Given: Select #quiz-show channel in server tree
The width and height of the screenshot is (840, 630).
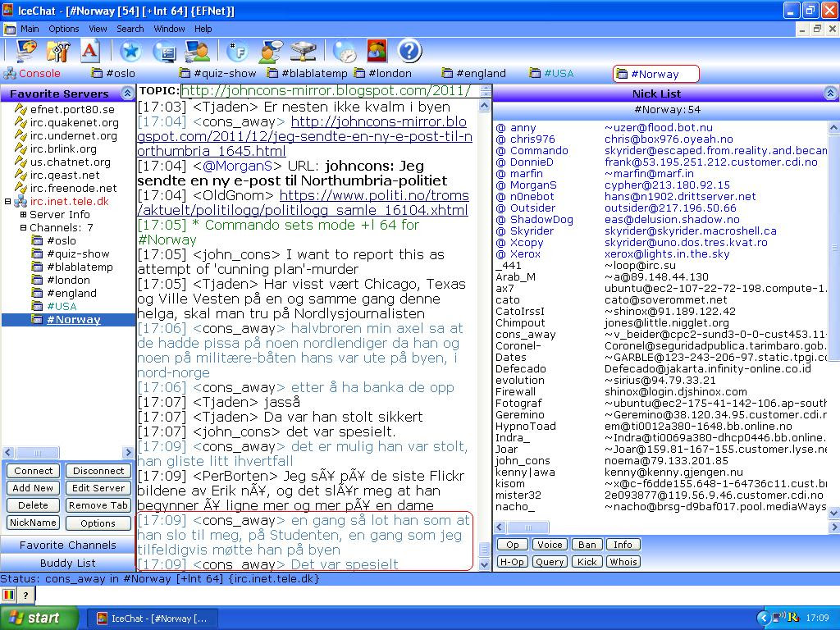Looking at the screenshot, I should click(78, 254).
